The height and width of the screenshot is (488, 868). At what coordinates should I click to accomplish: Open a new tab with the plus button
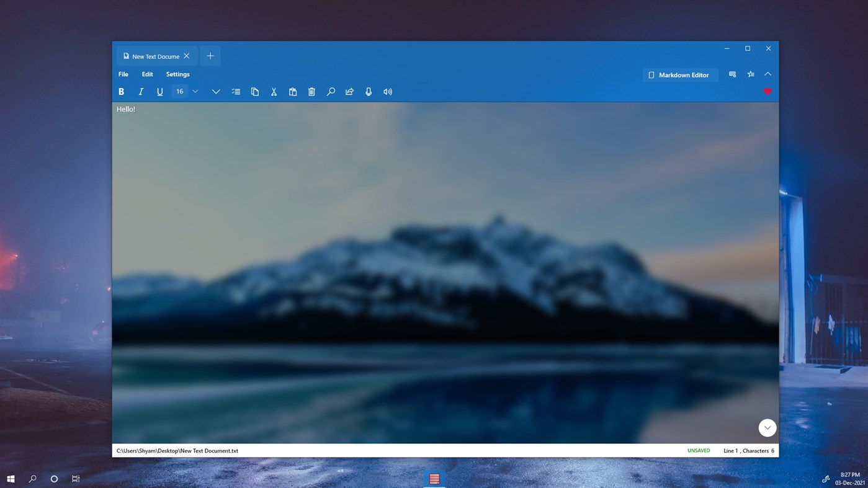coord(210,55)
